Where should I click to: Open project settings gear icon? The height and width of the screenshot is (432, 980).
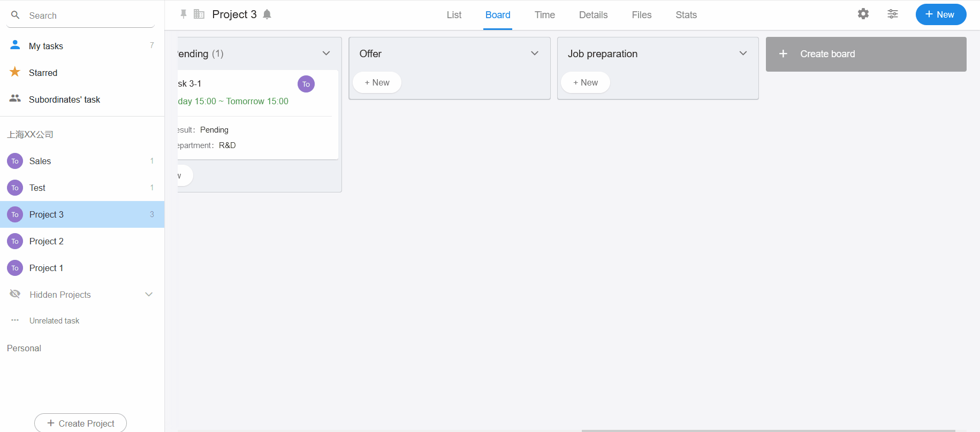(x=863, y=14)
